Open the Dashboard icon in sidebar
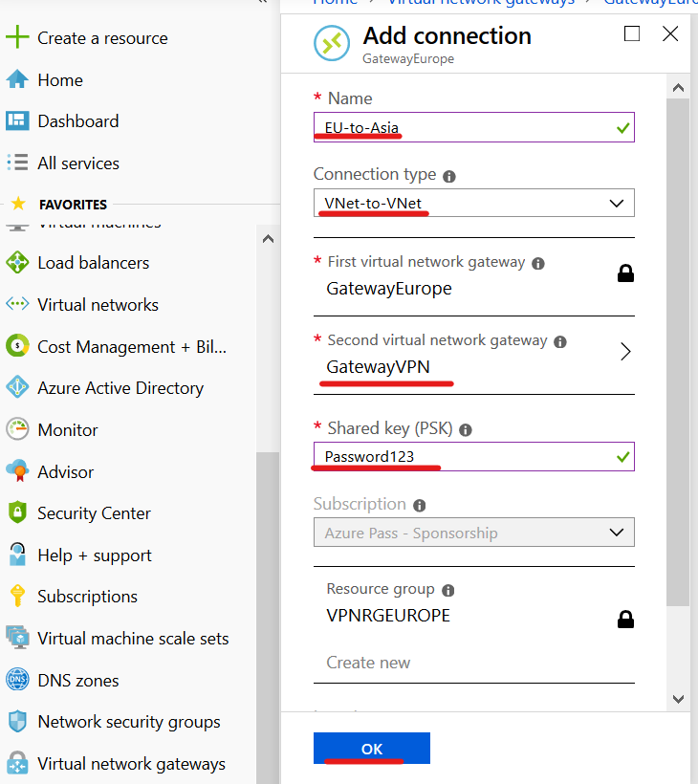This screenshot has width=698, height=784. [x=17, y=120]
